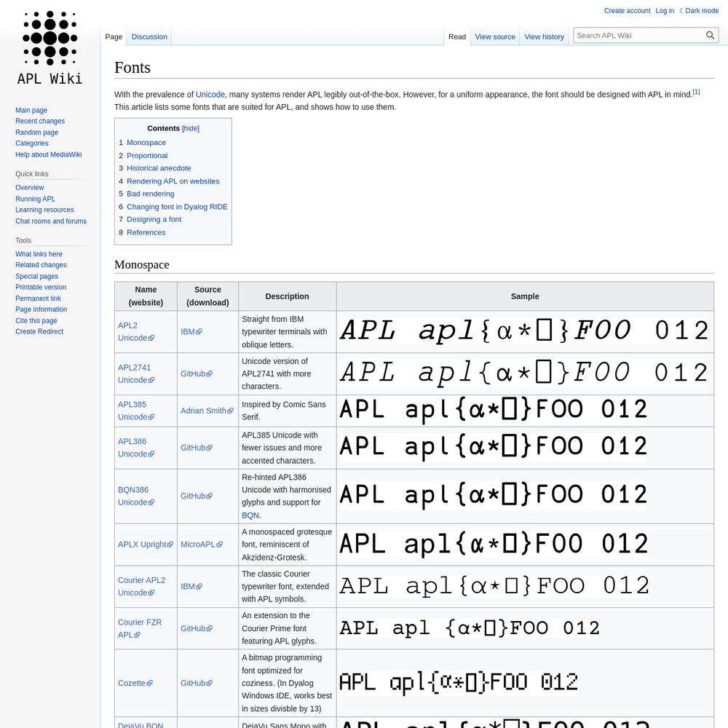Jump to Proportional in contents
The height and width of the screenshot is (728, 728).
[x=147, y=156]
